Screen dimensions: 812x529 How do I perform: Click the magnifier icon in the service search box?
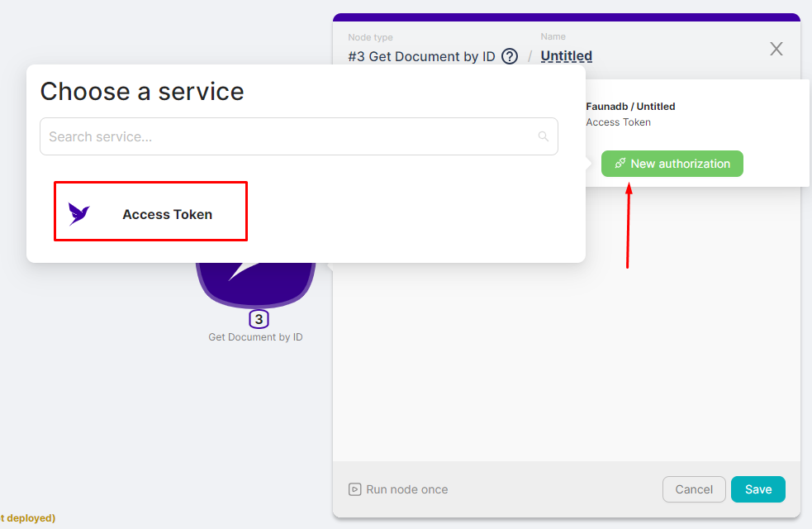pos(543,136)
